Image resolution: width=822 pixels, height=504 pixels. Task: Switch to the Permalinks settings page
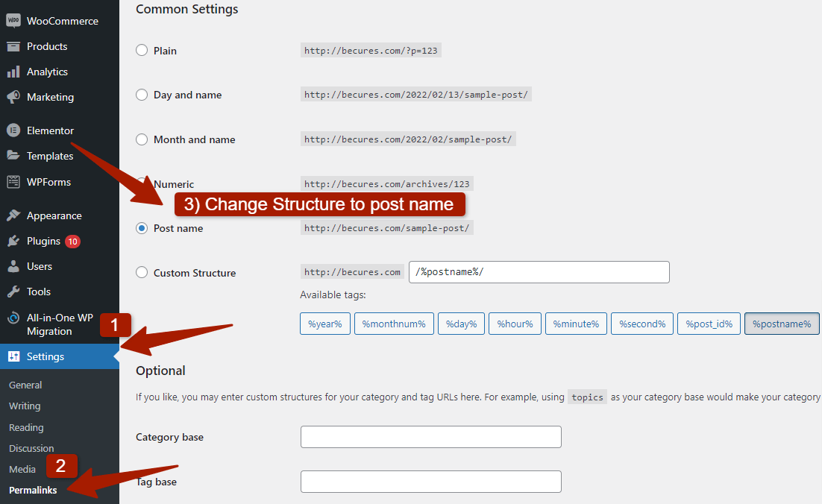33,490
